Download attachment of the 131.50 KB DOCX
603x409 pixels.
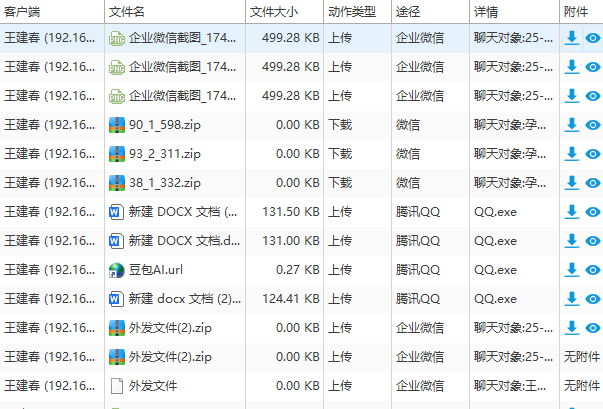click(x=572, y=212)
